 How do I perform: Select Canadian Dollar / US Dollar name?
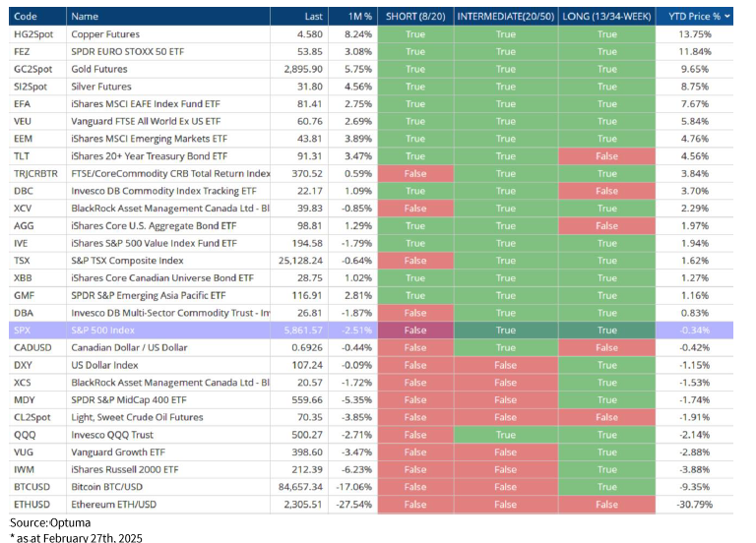pyautogui.click(x=129, y=347)
